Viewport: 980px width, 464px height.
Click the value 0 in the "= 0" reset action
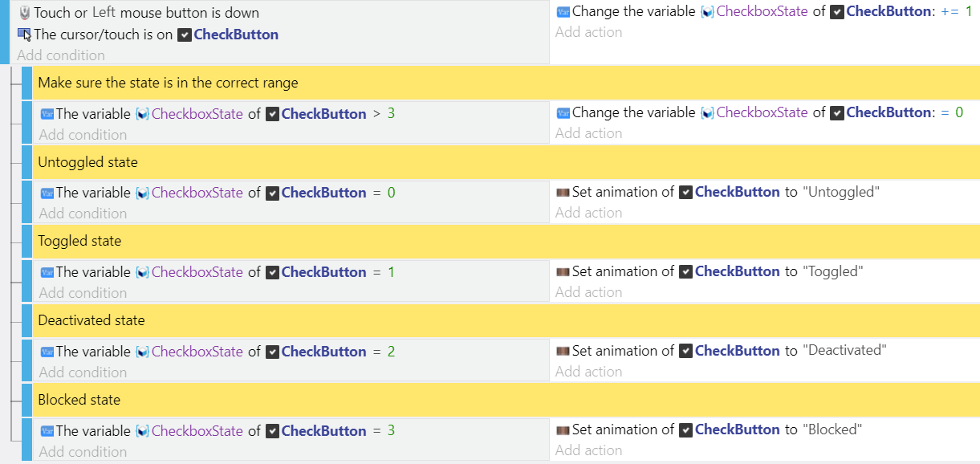958,113
